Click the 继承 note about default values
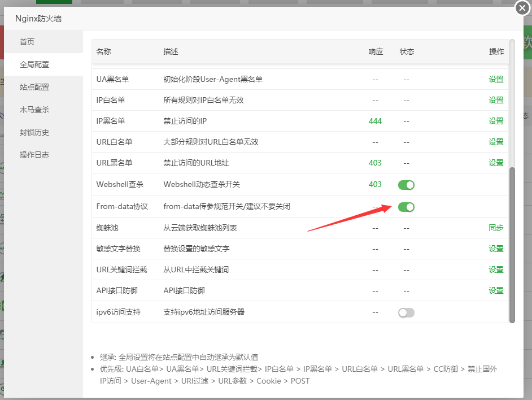 click(x=179, y=357)
